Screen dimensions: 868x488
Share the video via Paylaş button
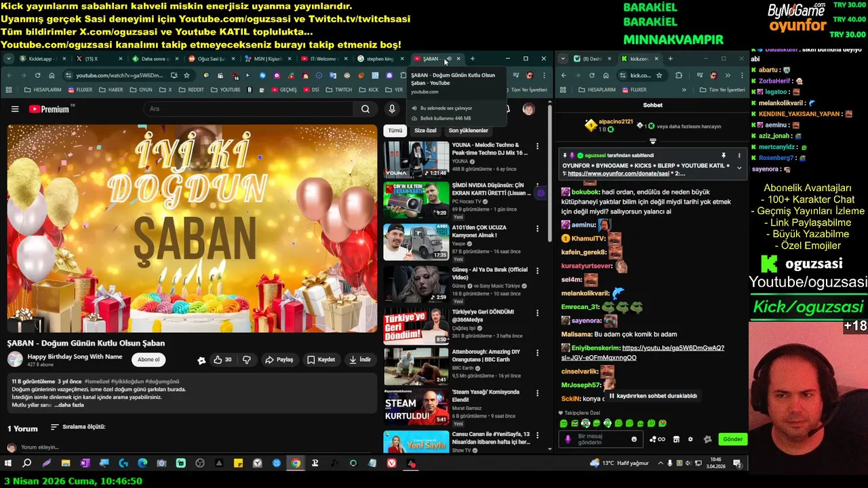click(279, 360)
